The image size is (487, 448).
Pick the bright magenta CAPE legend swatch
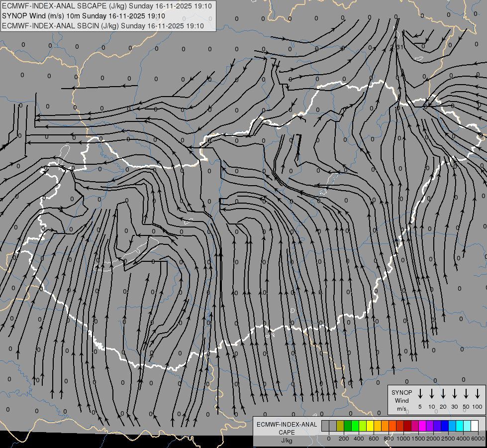click(423, 426)
